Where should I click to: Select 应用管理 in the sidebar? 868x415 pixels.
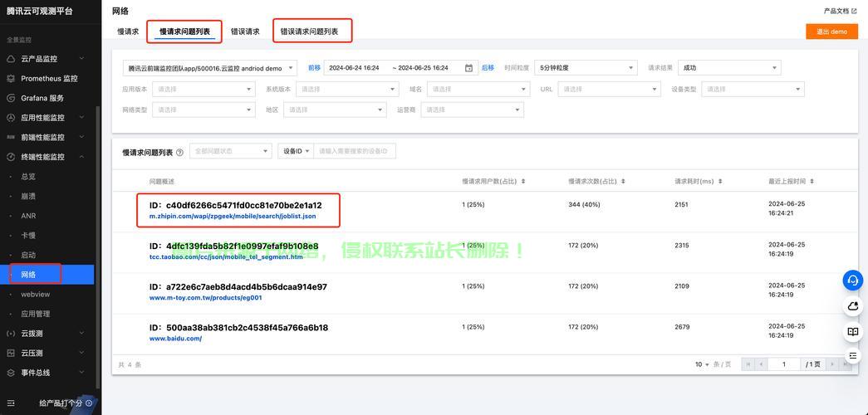(x=36, y=314)
